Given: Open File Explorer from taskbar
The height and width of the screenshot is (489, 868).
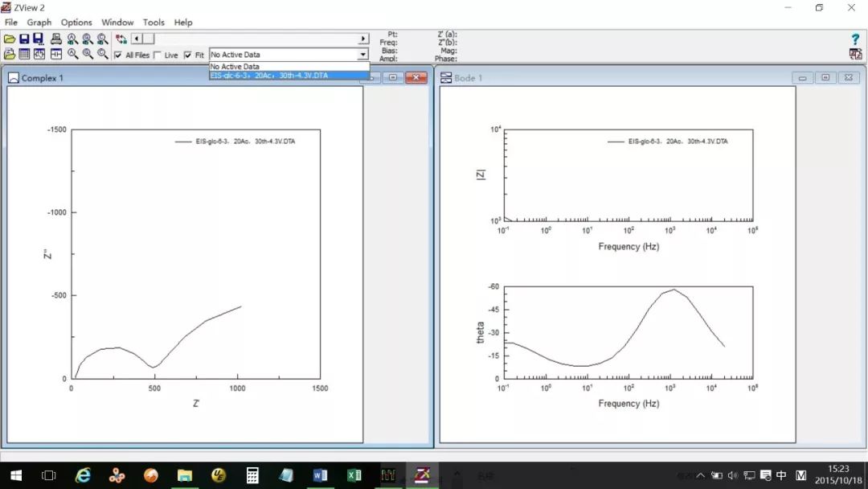Looking at the screenshot, I should (184, 475).
